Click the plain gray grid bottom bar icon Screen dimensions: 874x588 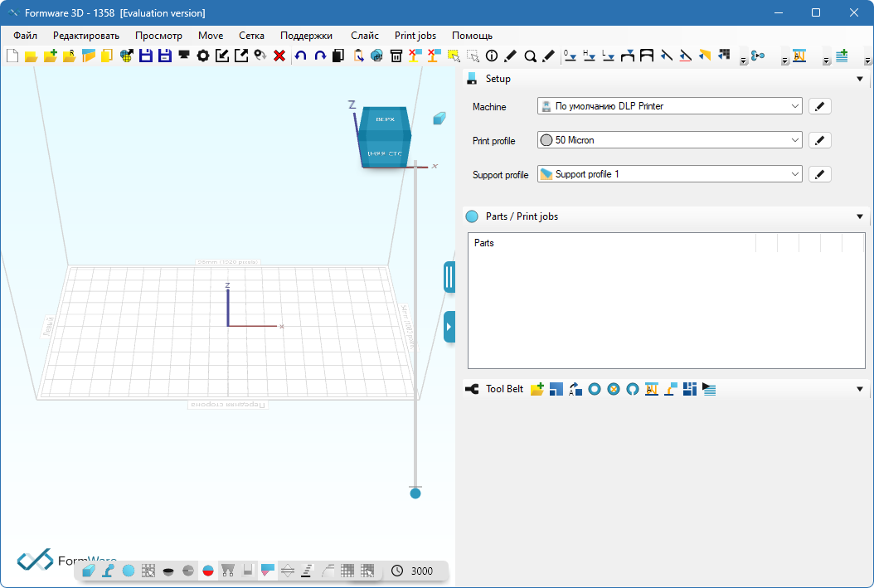point(347,571)
